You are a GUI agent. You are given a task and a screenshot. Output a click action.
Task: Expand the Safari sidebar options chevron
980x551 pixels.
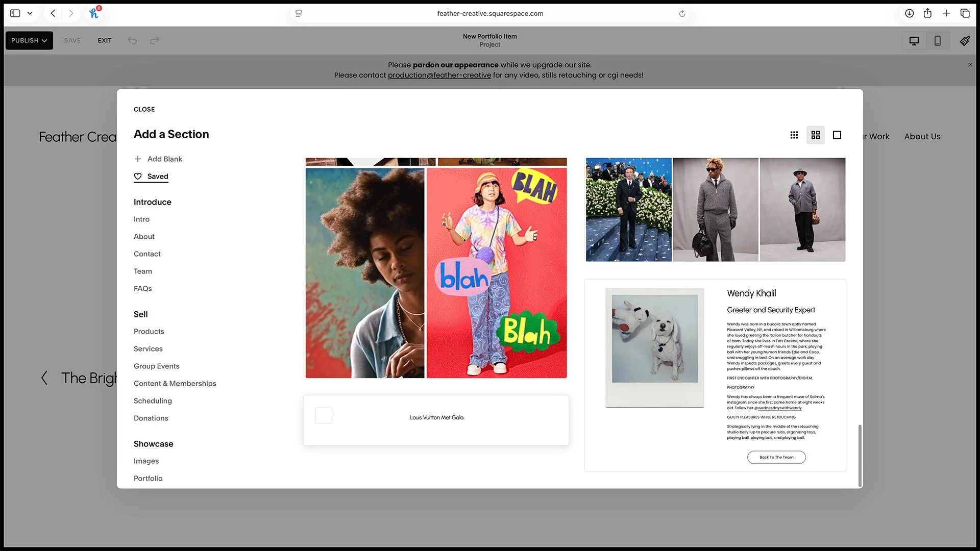30,13
